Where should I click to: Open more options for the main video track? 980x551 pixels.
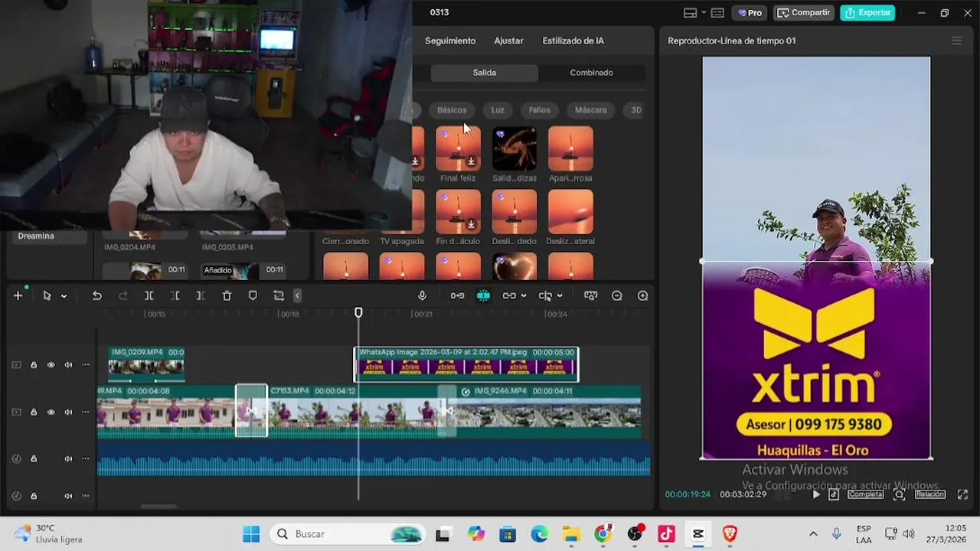[86, 412]
